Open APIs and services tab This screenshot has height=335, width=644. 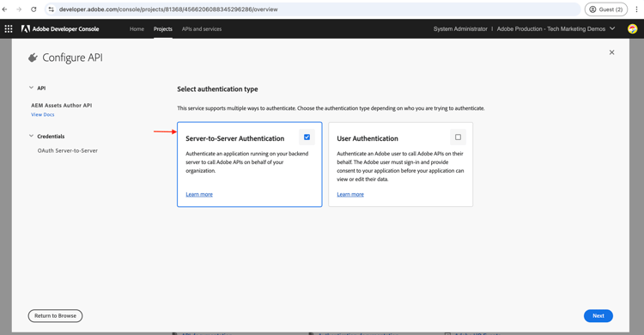202,28
